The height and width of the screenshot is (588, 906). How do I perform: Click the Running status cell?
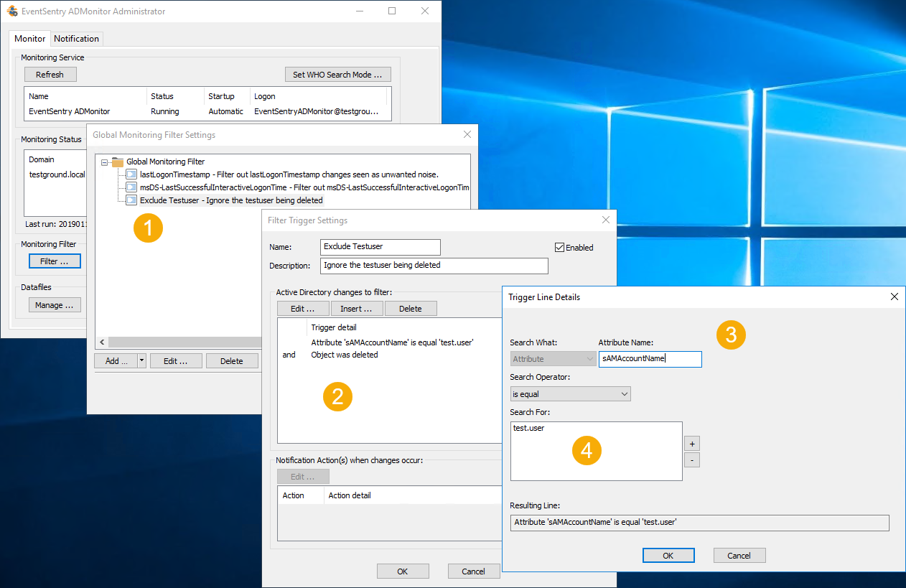coord(165,112)
